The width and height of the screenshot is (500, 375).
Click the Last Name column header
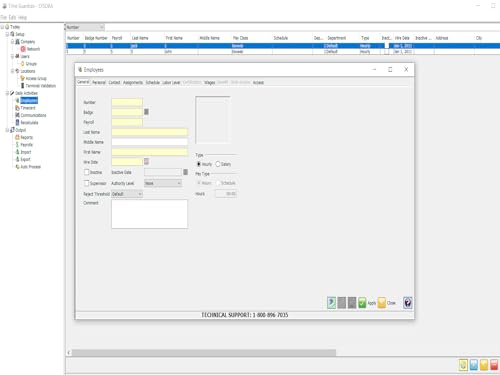pos(140,38)
